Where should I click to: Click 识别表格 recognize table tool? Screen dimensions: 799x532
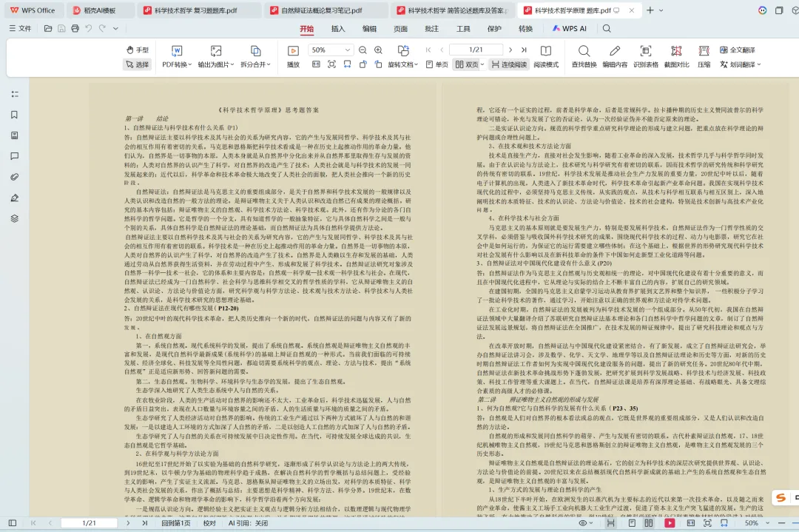tap(646, 56)
